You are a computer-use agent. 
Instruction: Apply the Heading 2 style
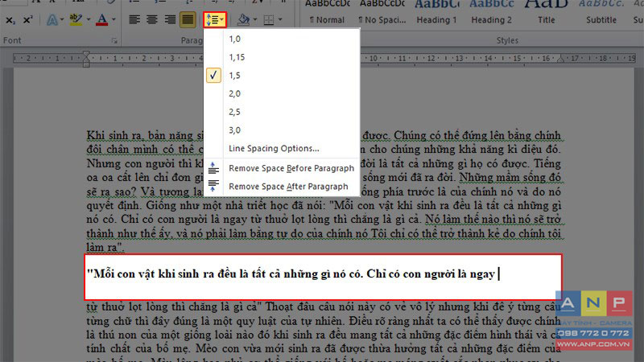coord(491,12)
